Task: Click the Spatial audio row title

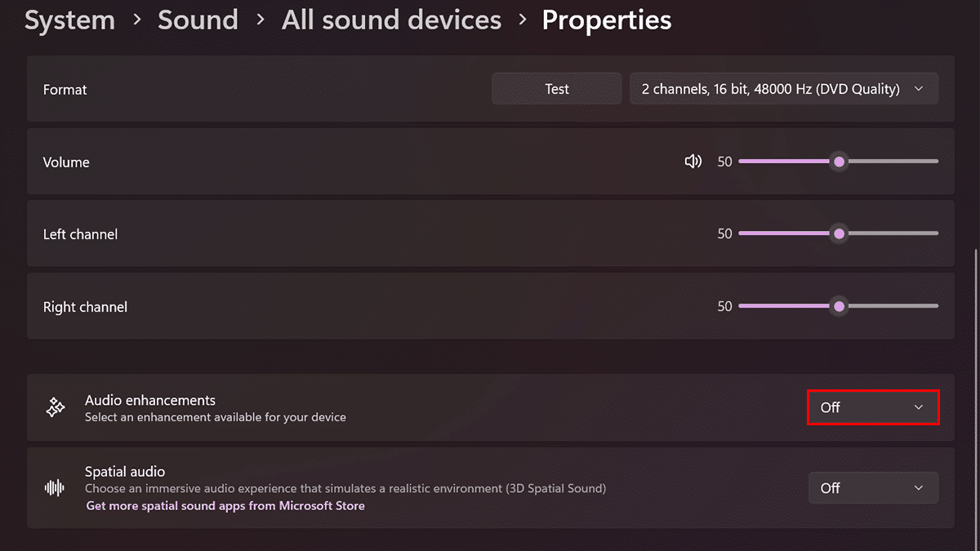Action: (x=125, y=472)
